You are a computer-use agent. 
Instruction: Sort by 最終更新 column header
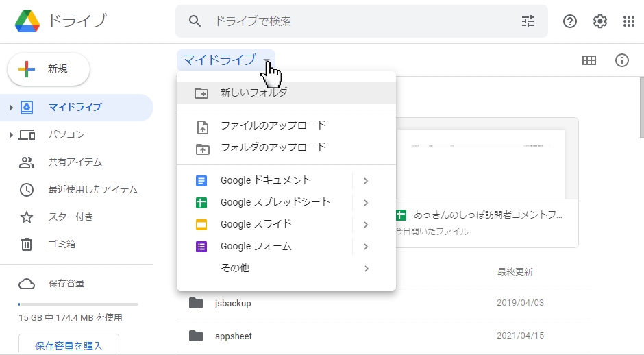click(515, 271)
